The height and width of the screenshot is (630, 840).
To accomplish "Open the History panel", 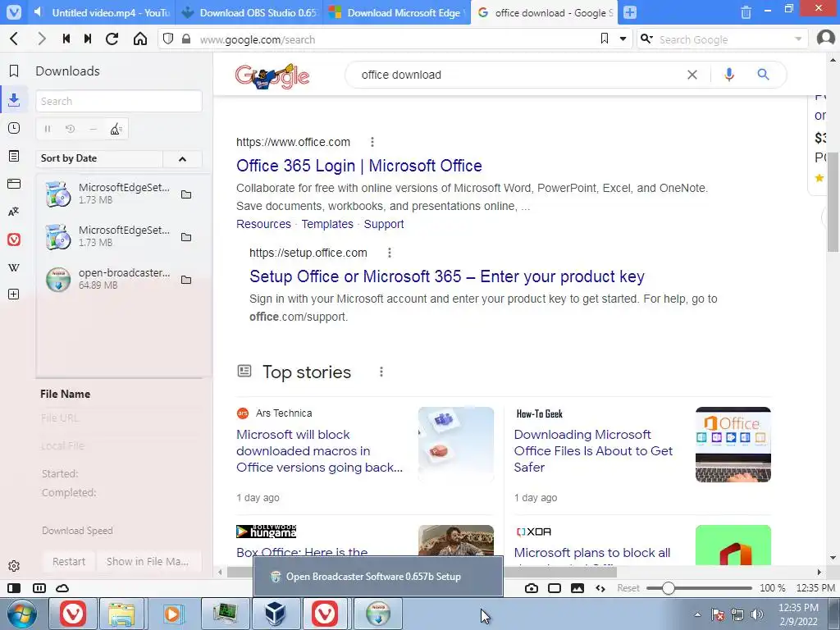I will pyautogui.click(x=14, y=128).
